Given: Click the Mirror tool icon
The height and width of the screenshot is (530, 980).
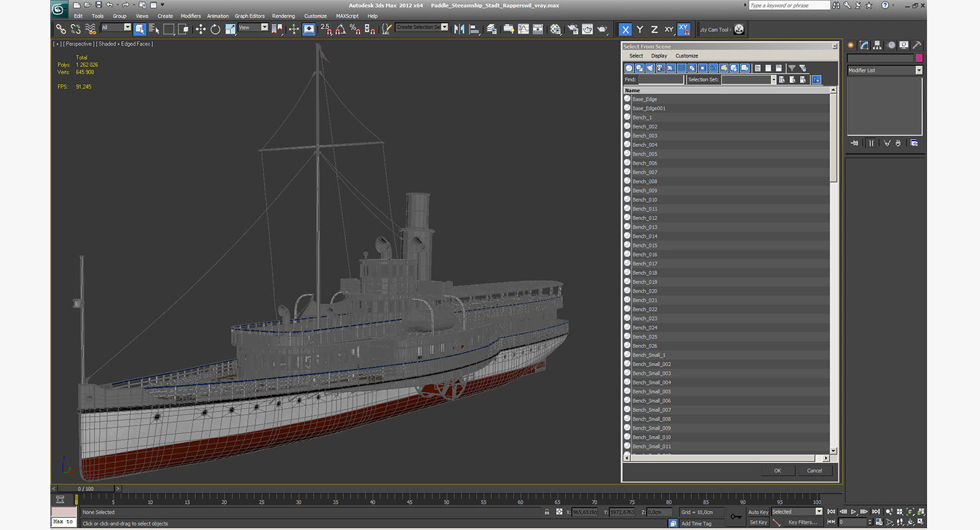Looking at the screenshot, I should point(459,29).
